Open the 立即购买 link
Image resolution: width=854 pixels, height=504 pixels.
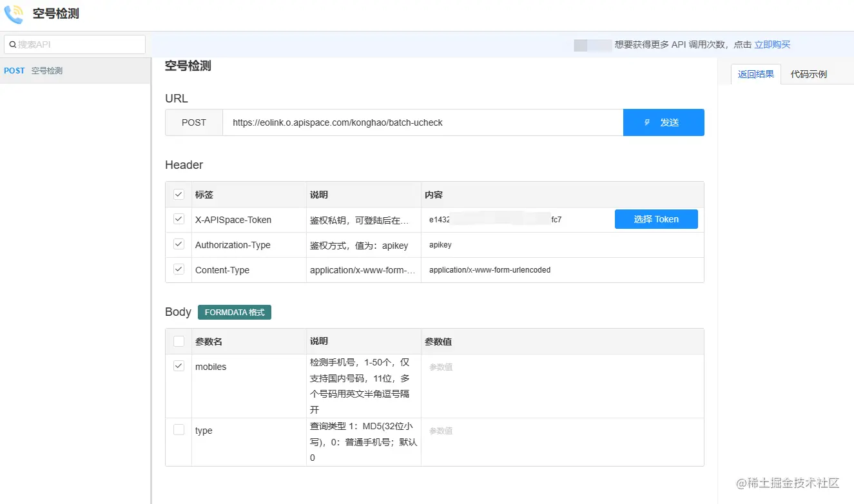(x=772, y=44)
